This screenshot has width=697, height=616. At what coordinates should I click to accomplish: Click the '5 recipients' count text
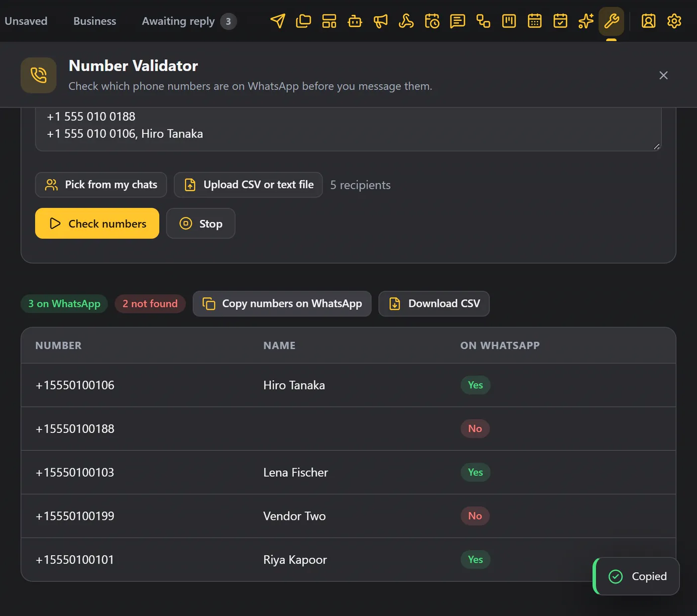tap(360, 185)
